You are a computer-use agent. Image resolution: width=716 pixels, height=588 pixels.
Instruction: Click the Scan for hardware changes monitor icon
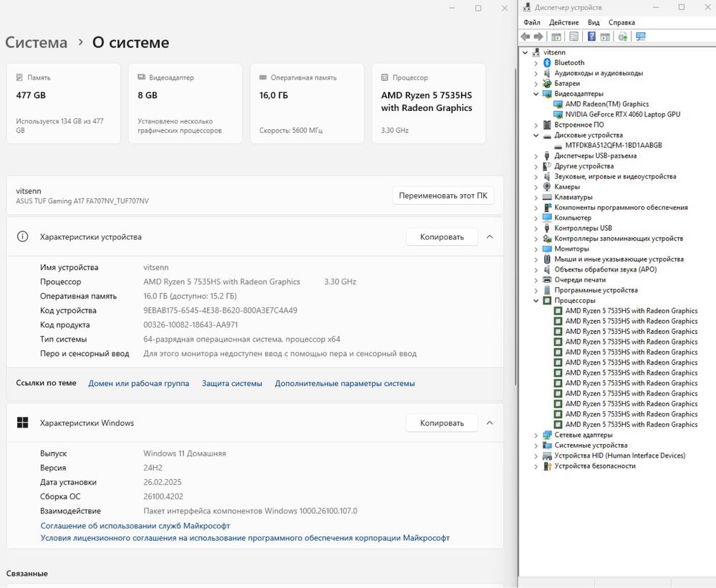641,37
